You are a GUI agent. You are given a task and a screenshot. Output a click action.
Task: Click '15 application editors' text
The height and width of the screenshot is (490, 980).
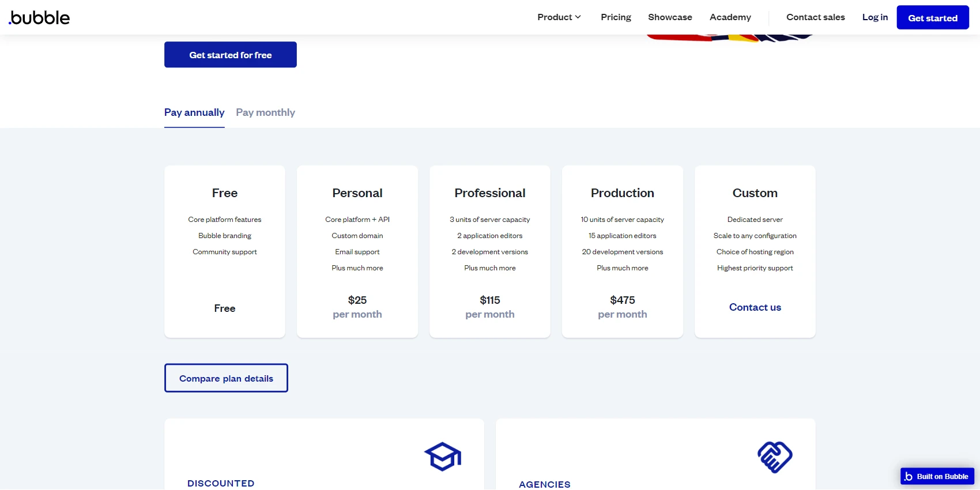coord(623,236)
